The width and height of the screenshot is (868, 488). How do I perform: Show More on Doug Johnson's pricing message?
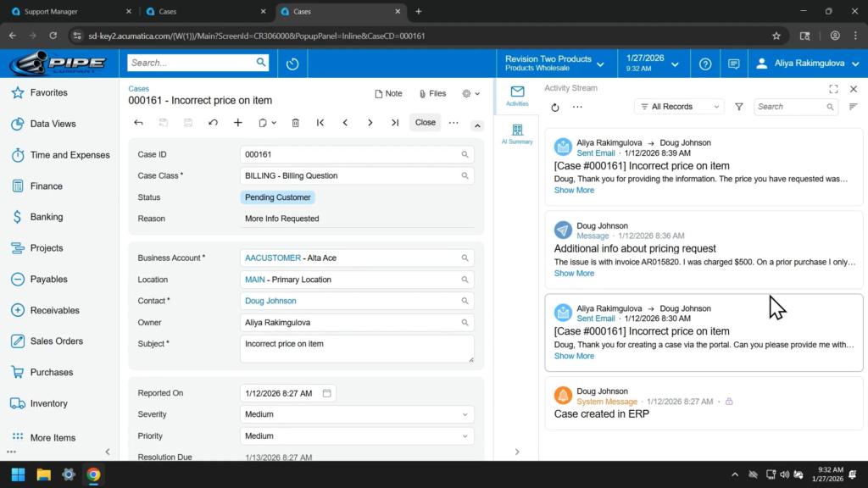pyautogui.click(x=574, y=274)
